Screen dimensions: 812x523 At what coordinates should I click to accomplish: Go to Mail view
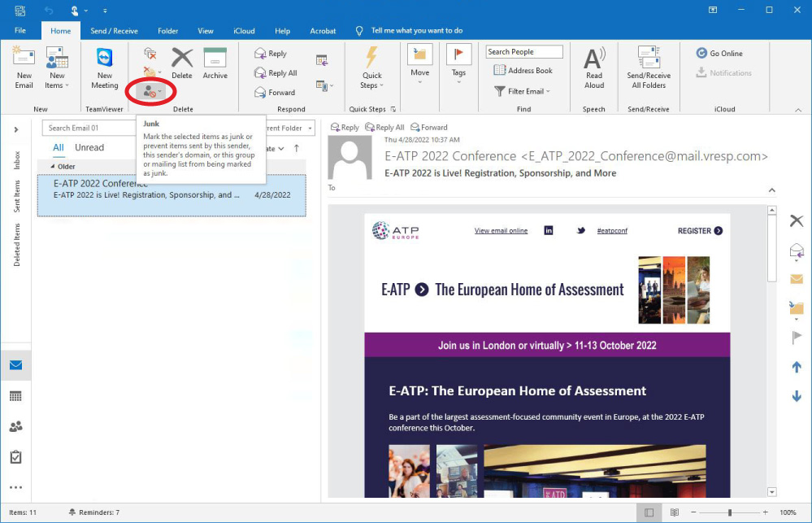[15, 365]
